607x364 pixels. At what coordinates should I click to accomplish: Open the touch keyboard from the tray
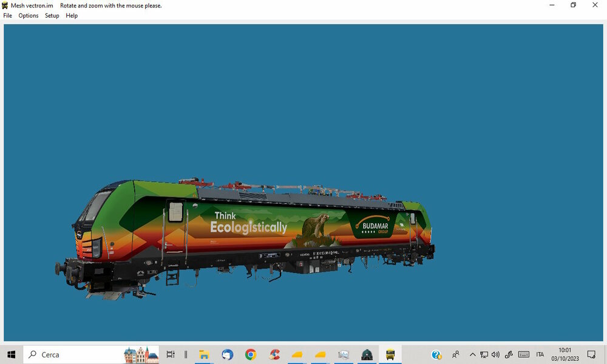pos(523,354)
